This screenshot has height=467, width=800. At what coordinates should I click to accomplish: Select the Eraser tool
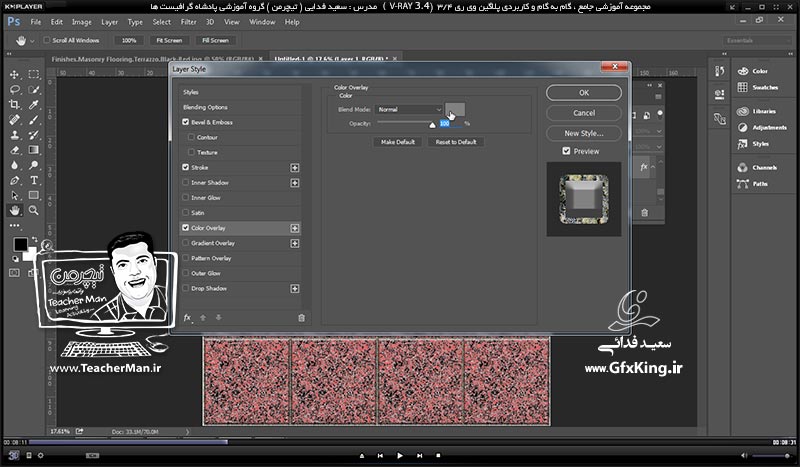14,150
